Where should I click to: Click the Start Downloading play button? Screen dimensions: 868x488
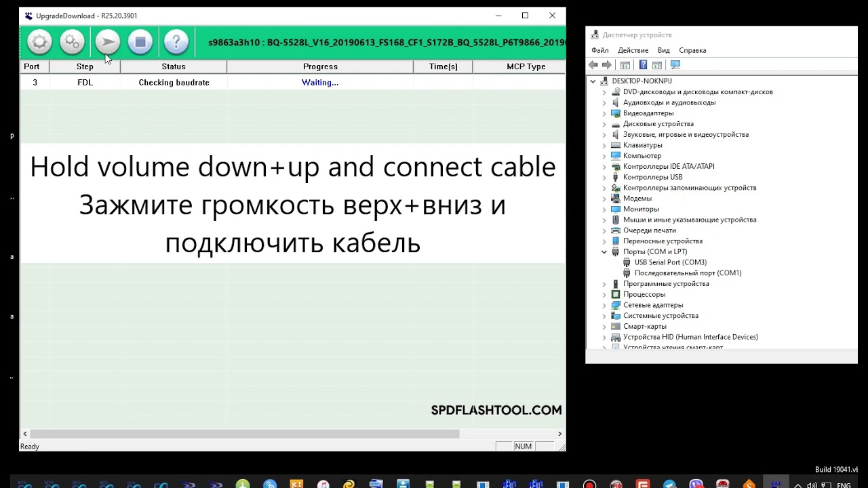107,43
